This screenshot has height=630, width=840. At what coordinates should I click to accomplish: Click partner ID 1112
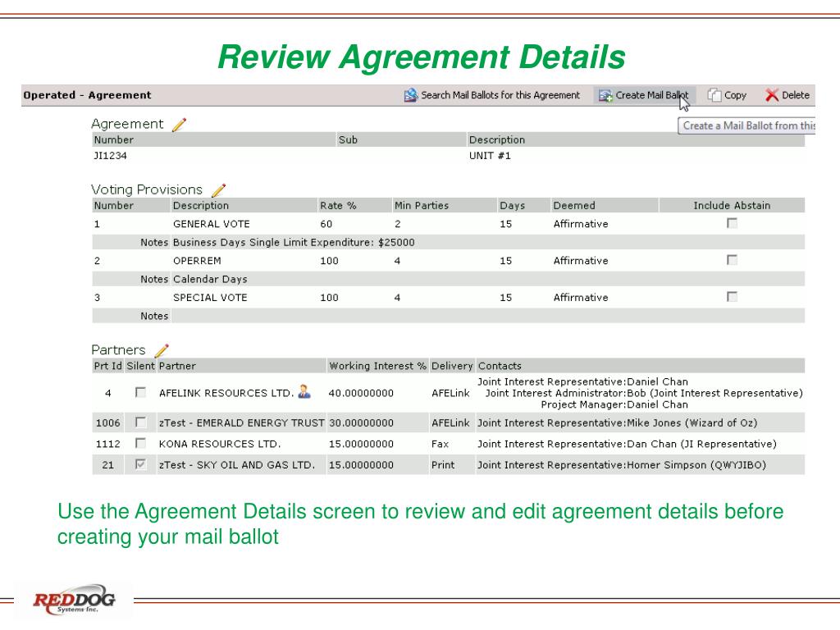click(107, 444)
